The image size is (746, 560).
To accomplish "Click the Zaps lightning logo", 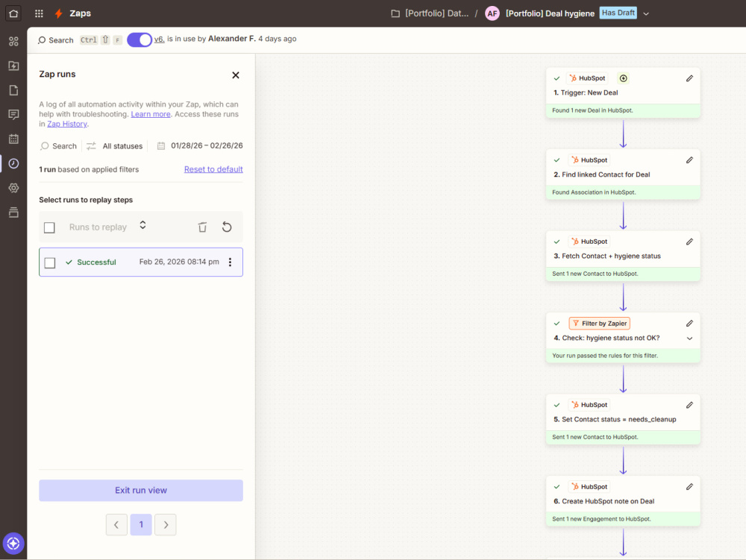I will [x=58, y=13].
